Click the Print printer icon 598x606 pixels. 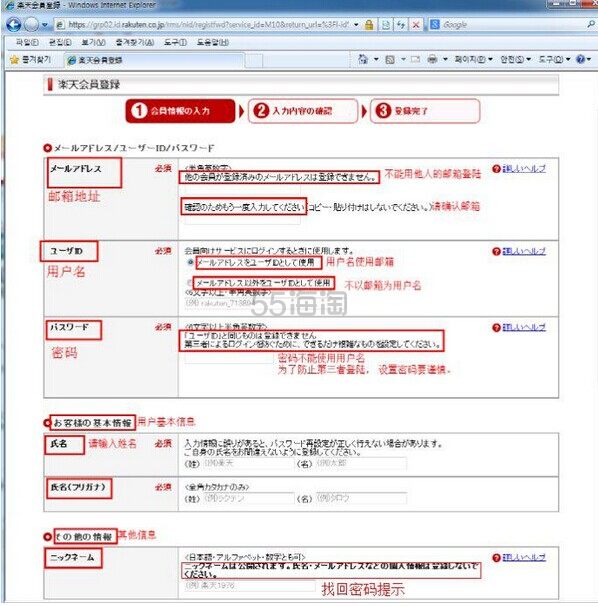click(433, 59)
